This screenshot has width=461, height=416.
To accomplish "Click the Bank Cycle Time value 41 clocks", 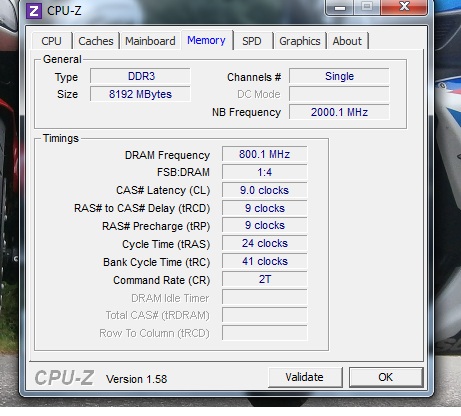I will (264, 261).
